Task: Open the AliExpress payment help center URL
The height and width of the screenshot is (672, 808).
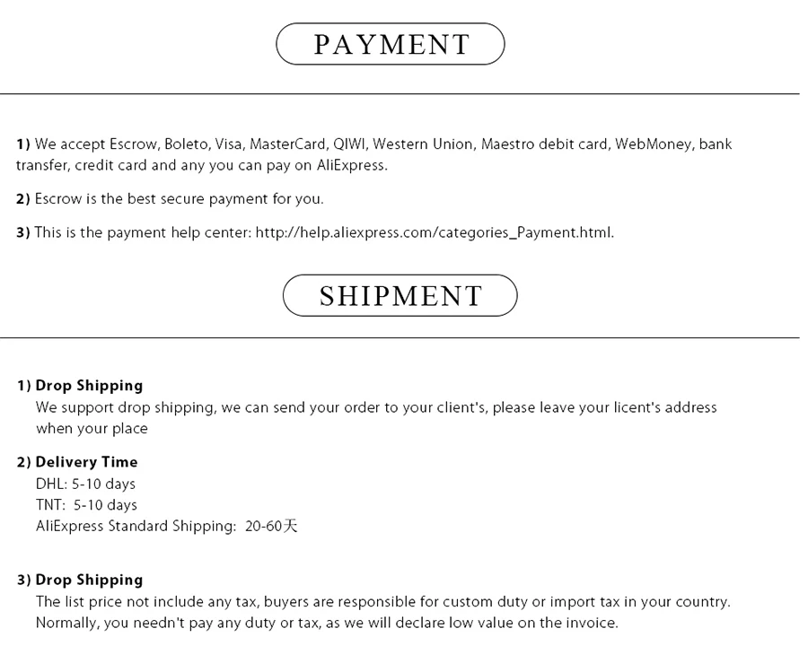Action: [x=434, y=232]
